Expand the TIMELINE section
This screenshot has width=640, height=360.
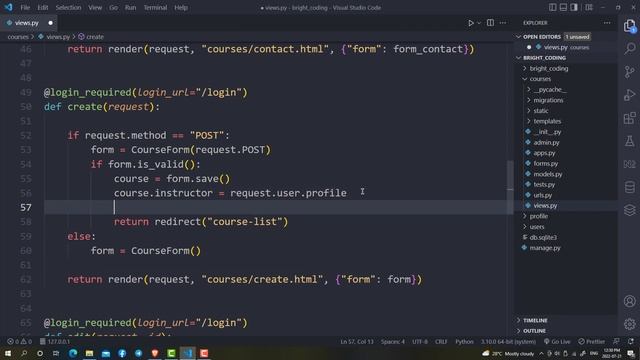pyautogui.click(x=519, y=320)
